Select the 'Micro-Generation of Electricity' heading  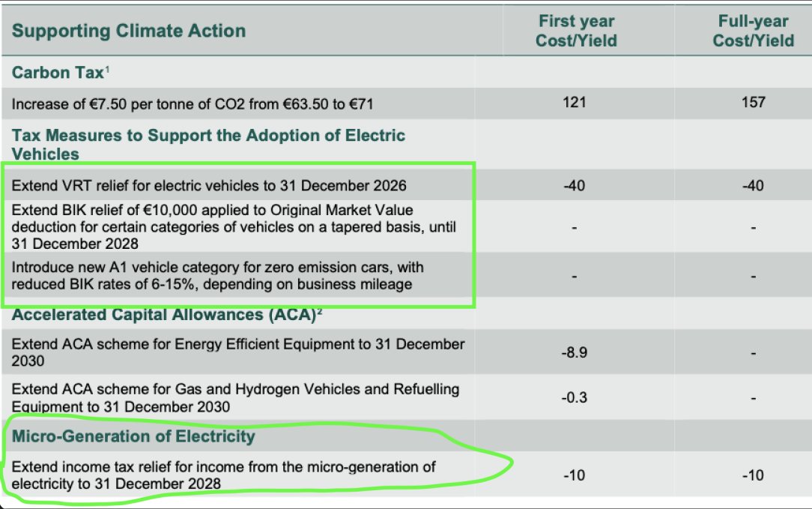pos(133,436)
